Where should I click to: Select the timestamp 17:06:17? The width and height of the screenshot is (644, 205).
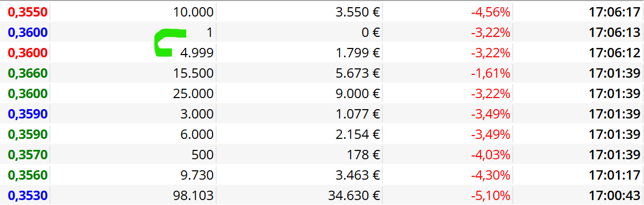614,12
